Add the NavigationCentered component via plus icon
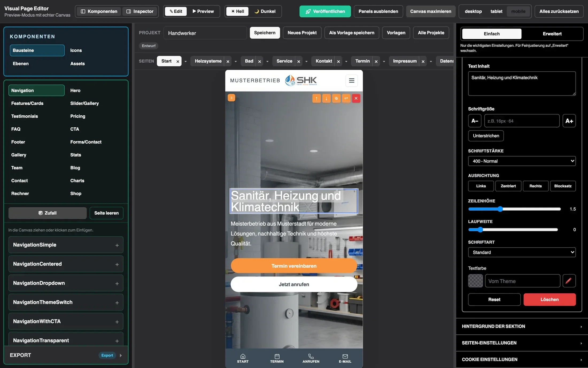588x368 pixels. pos(117,264)
